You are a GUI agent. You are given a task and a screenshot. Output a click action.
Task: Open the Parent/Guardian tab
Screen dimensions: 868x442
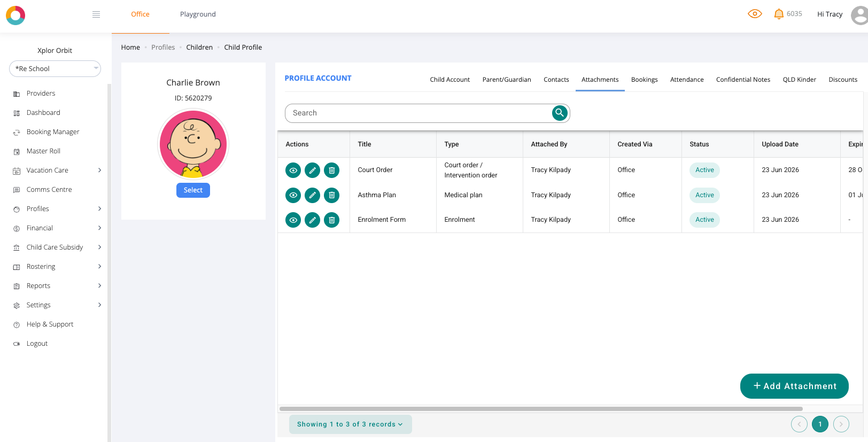507,80
